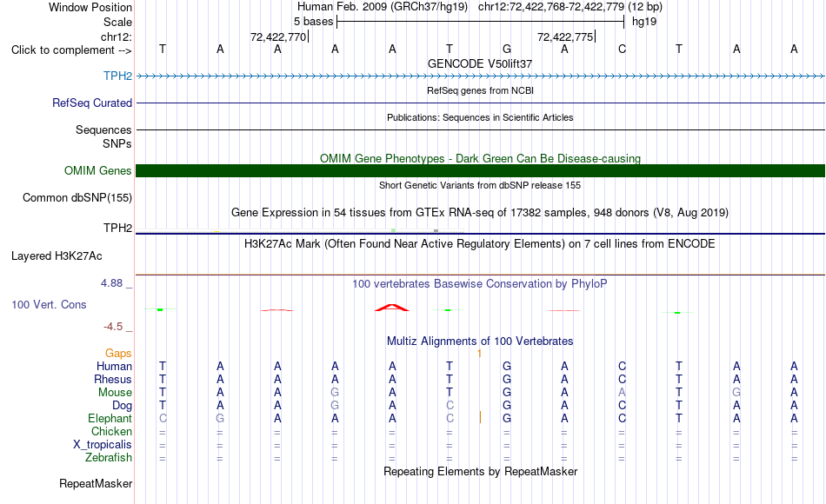The image size is (826, 504).
Task: Click 'Repeating Elements by RepeatMasker' title
Action: coord(480,471)
